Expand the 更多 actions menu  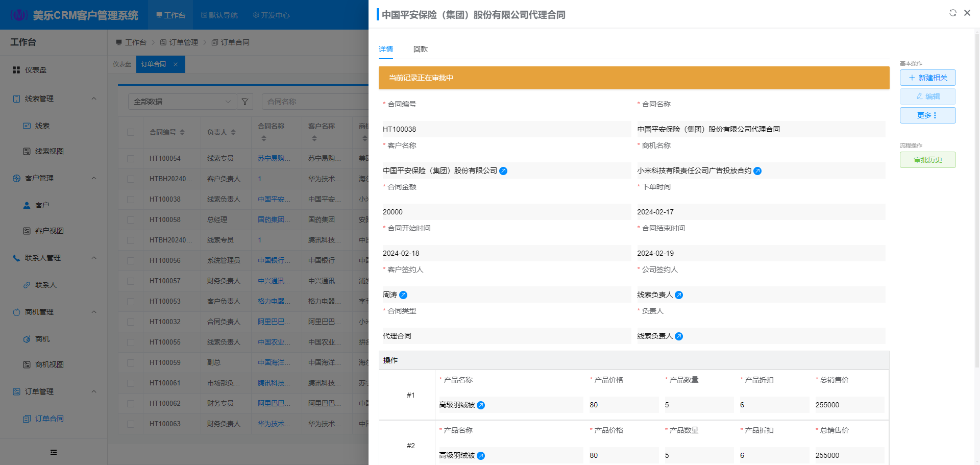pos(927,115)
